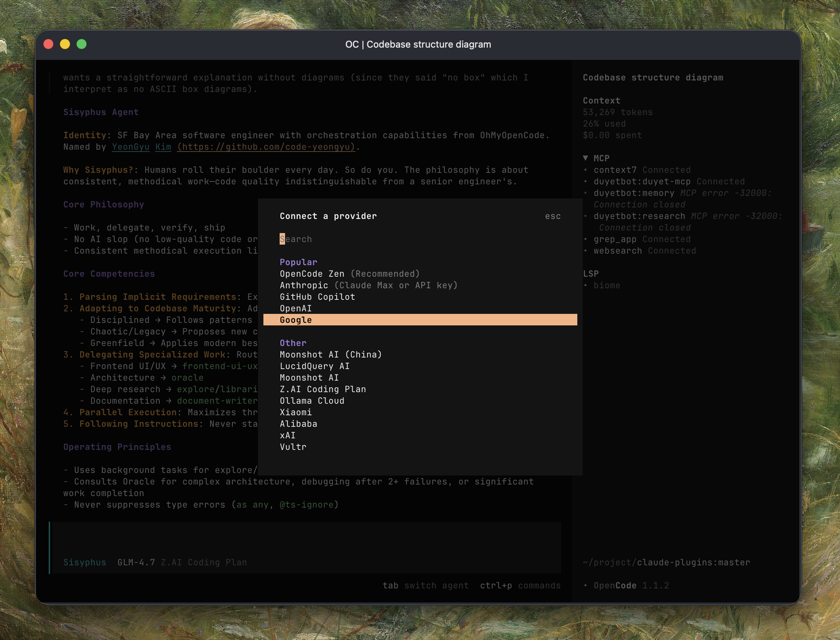840x640 pixels.
Task: Select OpenCode Zen (Recommended) provider
Action: (x=349, y=273)
